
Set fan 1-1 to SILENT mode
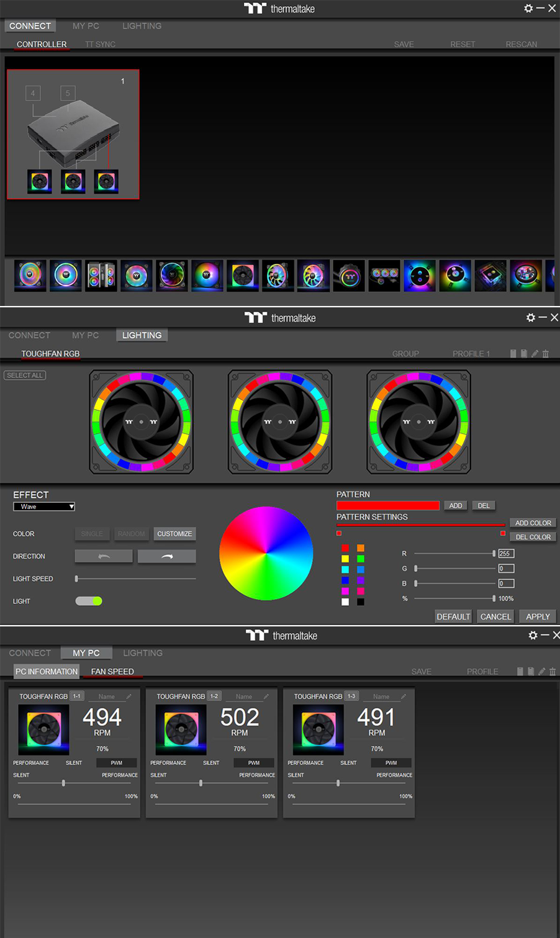click(74, 763)
